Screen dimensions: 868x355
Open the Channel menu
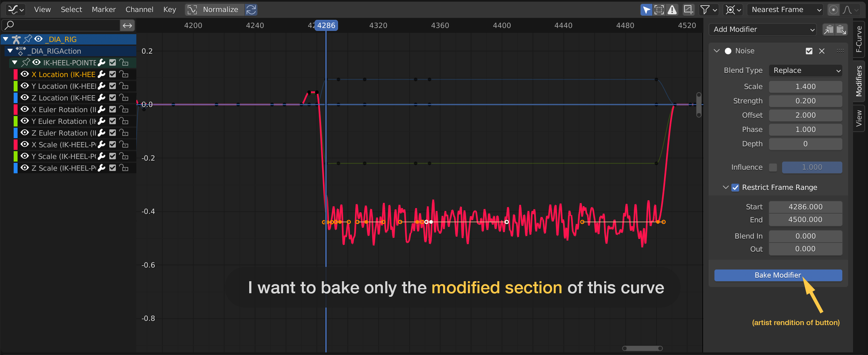(x=140, y=9)
